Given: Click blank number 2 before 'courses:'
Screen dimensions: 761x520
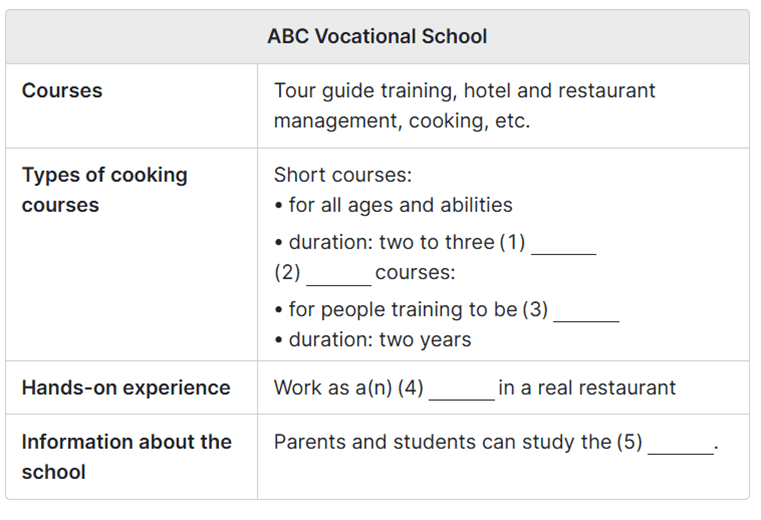Looking at the screenshot, I should (x=338, y=274).
